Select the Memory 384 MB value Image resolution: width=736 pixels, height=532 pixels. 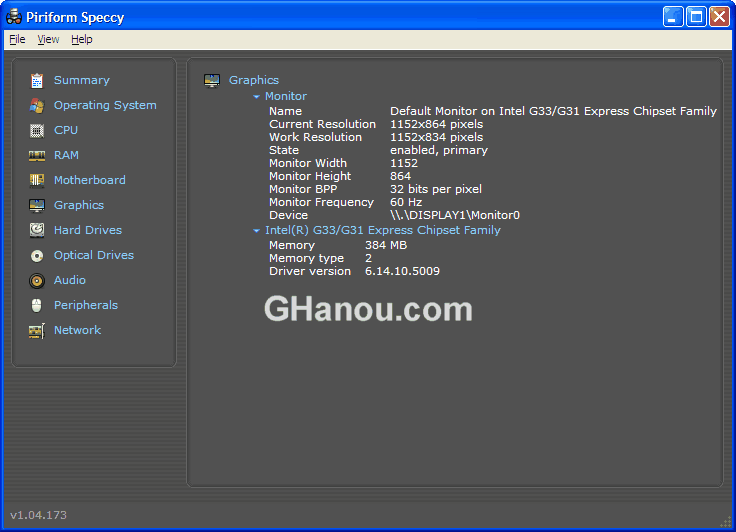pos(386,245)
